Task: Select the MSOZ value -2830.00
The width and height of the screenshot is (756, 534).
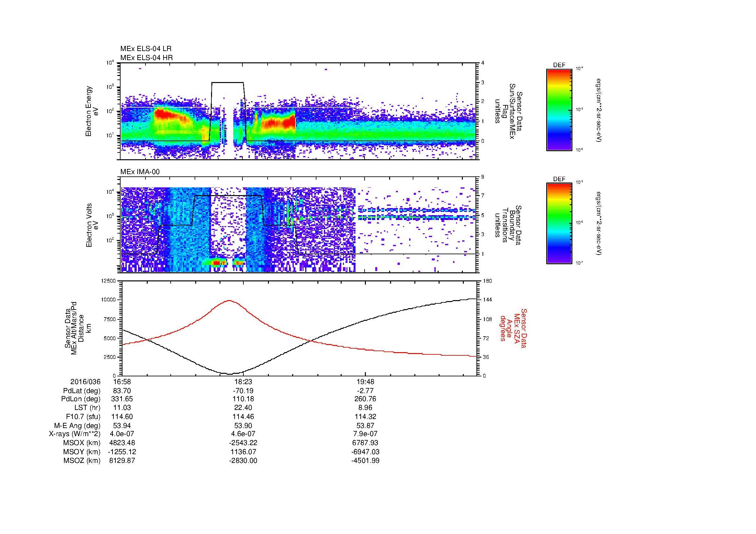Action: point(243,461)
